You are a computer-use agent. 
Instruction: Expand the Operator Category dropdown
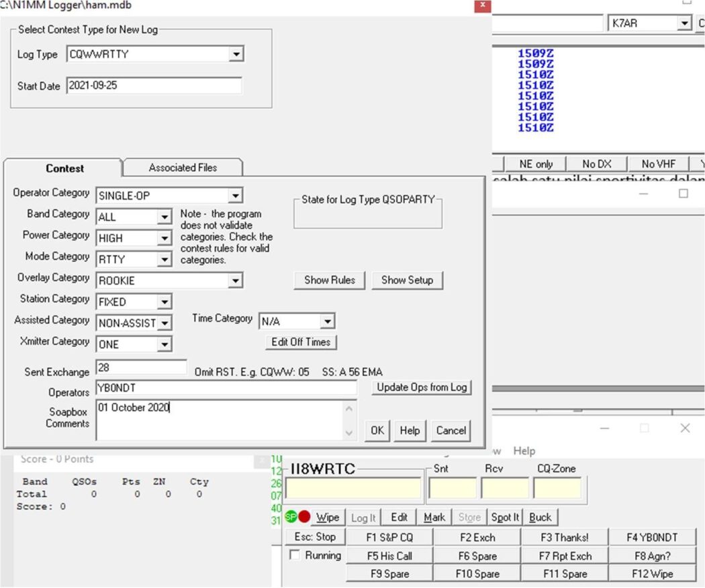coord(234,196)
